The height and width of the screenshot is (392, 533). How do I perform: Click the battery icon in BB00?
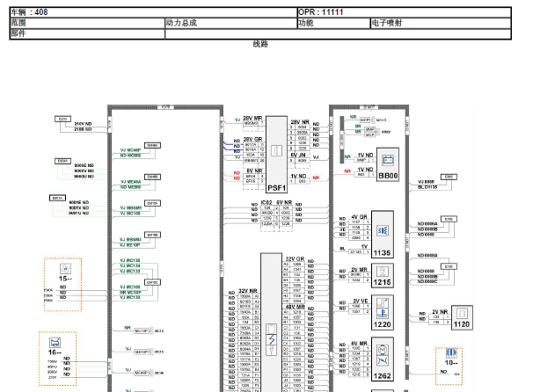pos(388,160)
